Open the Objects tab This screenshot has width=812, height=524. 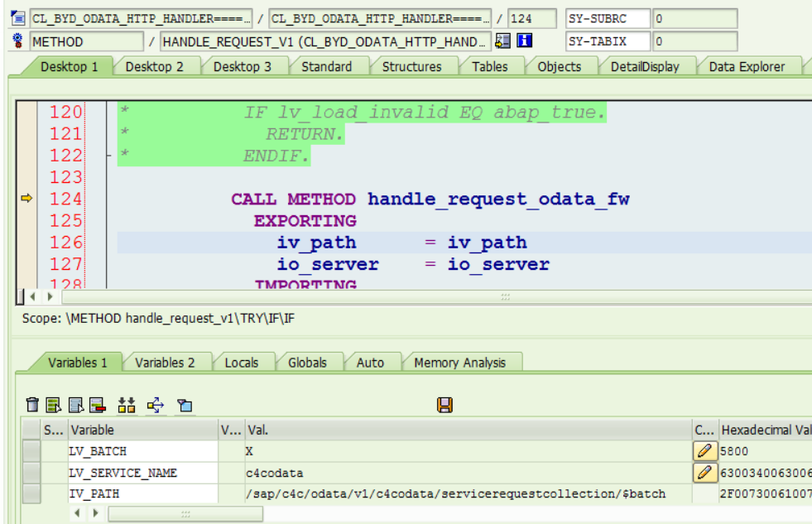click(x=559, y=67)
